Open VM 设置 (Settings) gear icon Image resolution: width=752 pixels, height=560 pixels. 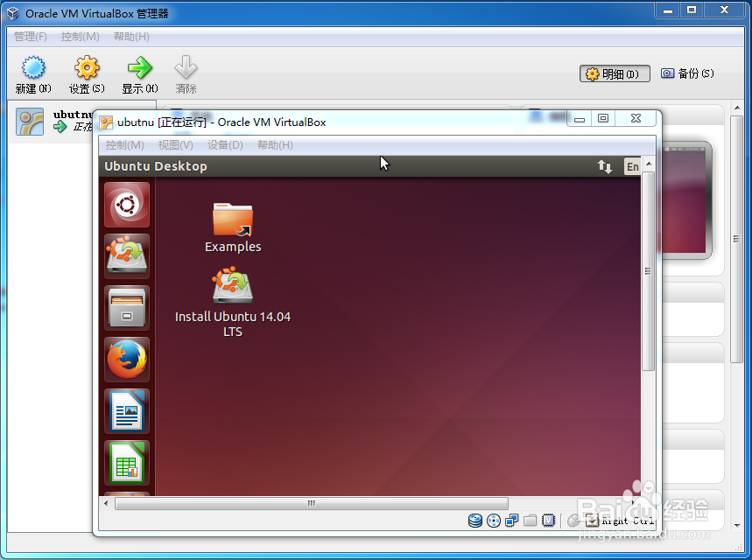87,67
